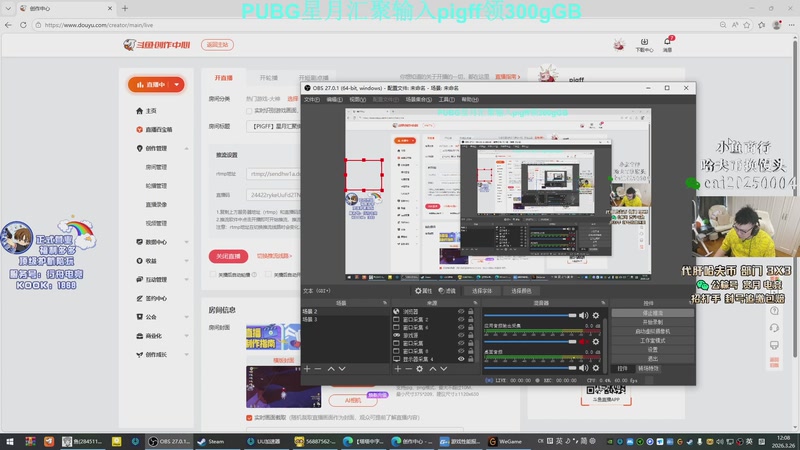The width and height of the screenshot is (800, 450).
Task: Check first option below 关闭直播 button
Action: [x=213, y=274]
